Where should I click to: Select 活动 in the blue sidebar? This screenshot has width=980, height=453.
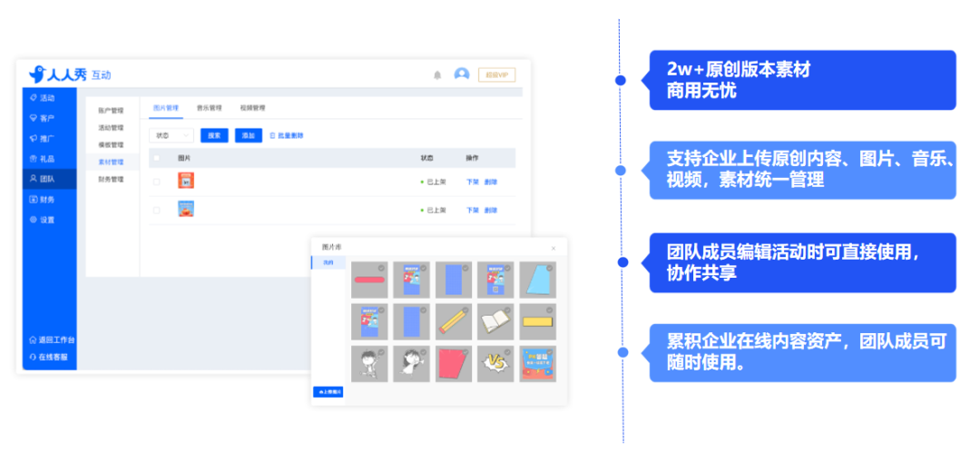(43, 98)
